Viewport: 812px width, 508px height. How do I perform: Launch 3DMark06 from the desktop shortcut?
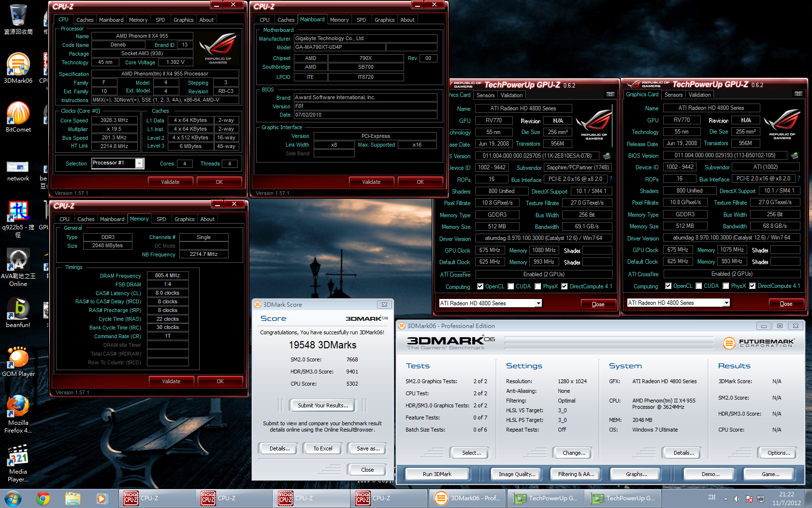tap(18, 68)
